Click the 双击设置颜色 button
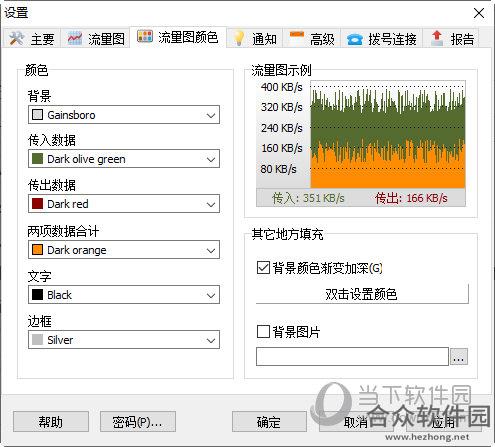This screenshot has height=447, width=495. 362,294
